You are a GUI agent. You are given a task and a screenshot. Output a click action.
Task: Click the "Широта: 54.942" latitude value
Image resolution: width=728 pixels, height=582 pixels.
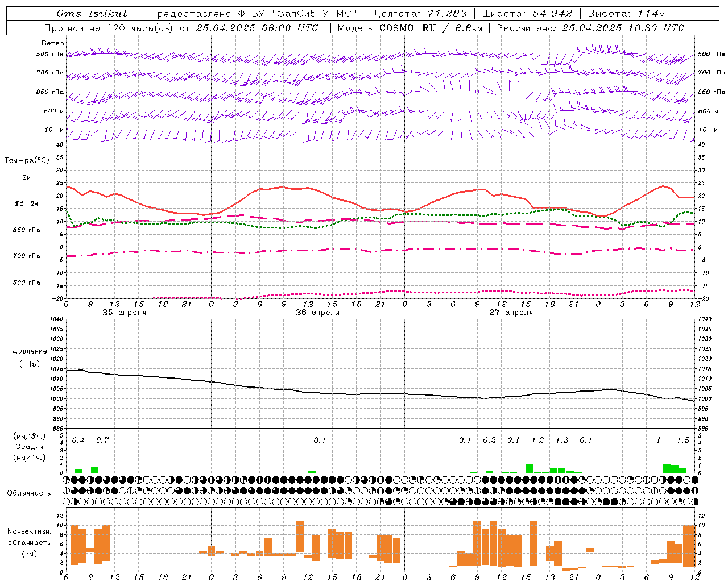(527, 14)
